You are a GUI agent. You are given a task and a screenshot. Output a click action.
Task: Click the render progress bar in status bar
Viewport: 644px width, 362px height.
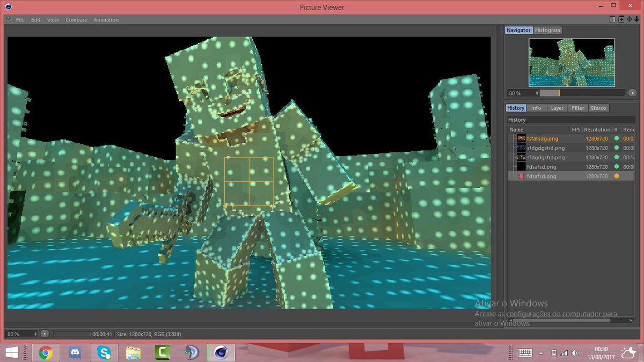point(71,334)
